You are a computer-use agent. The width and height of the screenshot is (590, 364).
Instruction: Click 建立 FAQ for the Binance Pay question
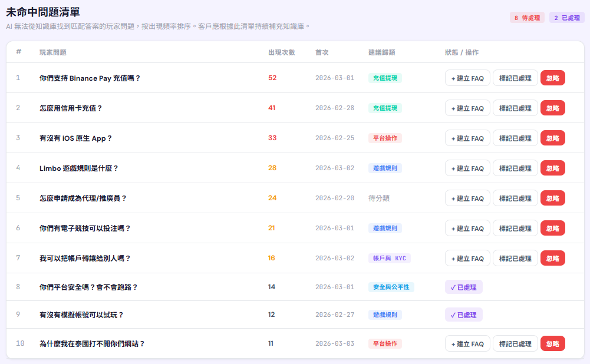467,78
